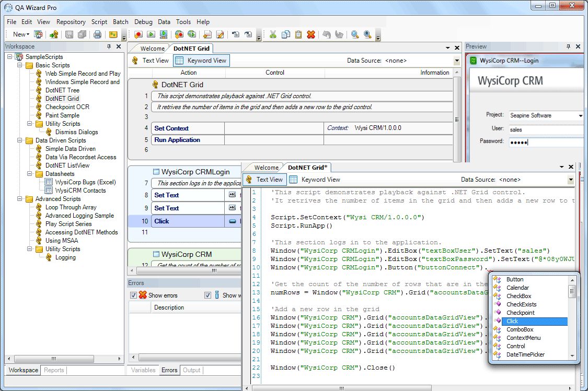Click the Cut scissors icon
588x391 pixels.
coord(273,34)
